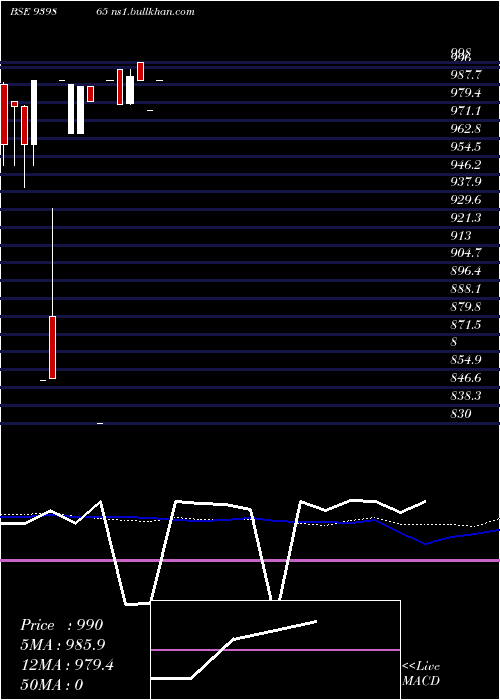
Task: Click the 838.3 price level label
Action: pos(466,396)
